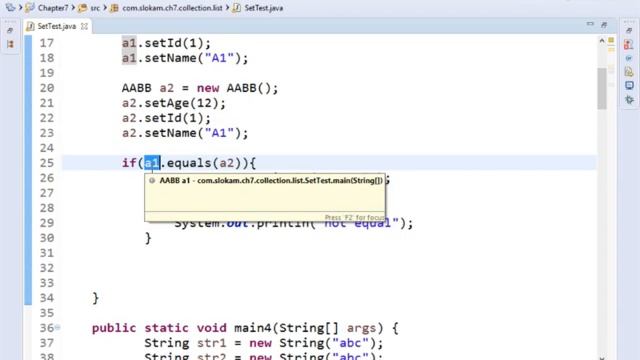Click line number 32 in the gutter
Image resolution: width=640 pixels, height=360 pixels.
click(47, 268)
